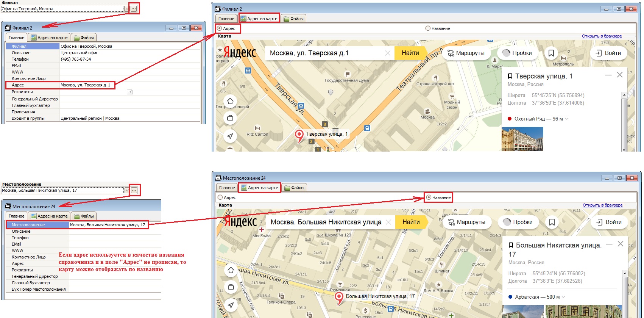Click Войти button on the Тверская map
The height and width of the screenshot is (318, 644).
pos(608,53)
